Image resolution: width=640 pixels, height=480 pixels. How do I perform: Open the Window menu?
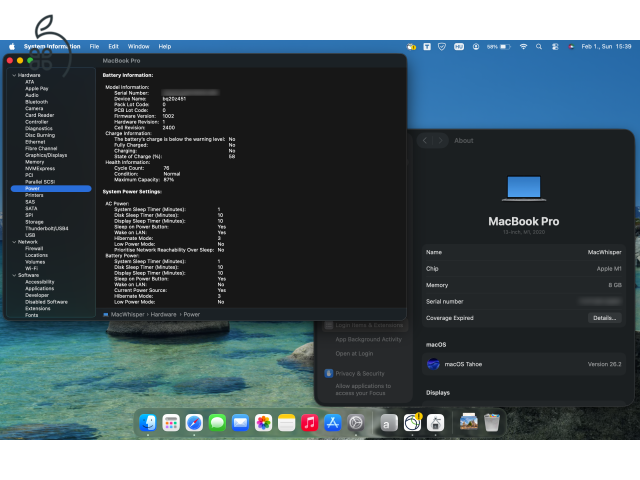click(138, 47)
